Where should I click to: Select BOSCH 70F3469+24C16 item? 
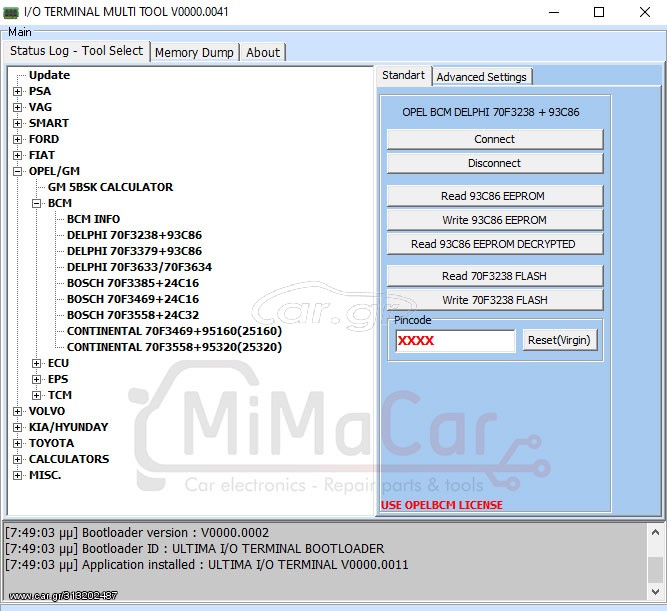point(133,299)
